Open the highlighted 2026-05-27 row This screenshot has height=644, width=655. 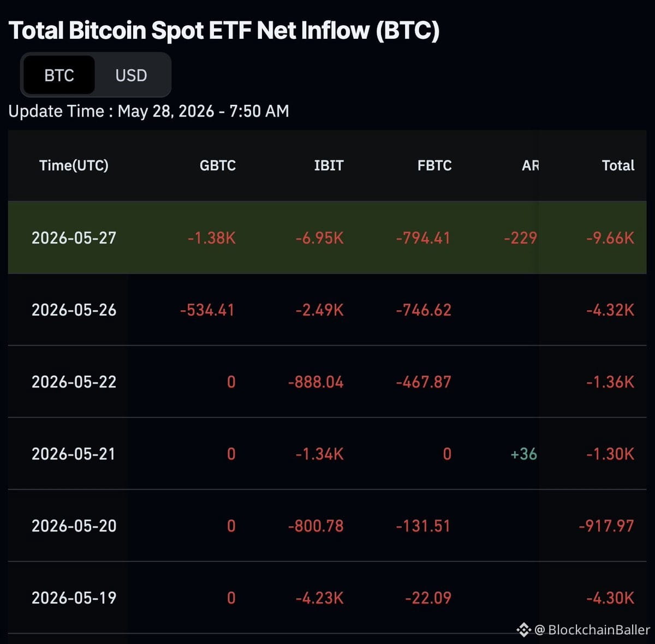(327, 238)
